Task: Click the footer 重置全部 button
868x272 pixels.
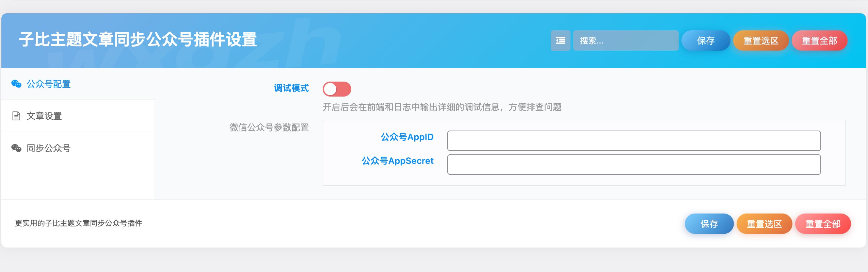Action: tap(823, 224)
